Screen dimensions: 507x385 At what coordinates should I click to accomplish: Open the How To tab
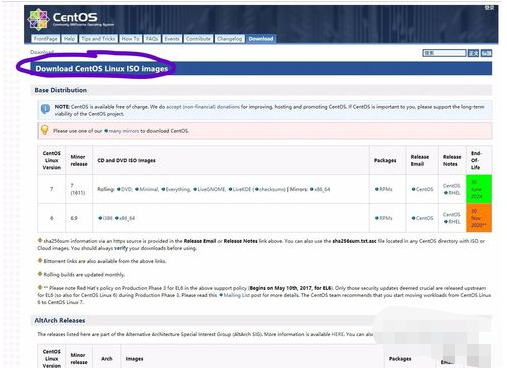coord(130,39)
